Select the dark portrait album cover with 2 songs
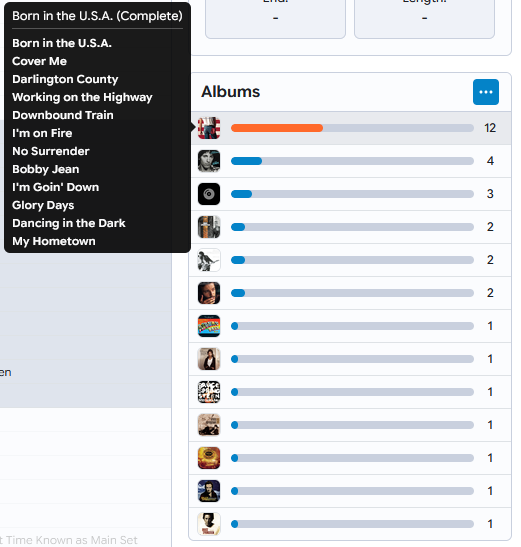 click(x=209, y=293)
